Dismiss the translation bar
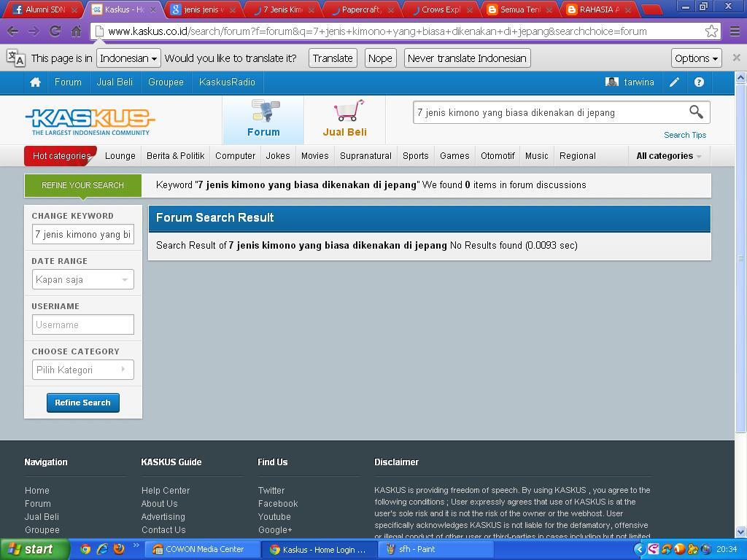 pyautogui.click(x=736, y=58)
